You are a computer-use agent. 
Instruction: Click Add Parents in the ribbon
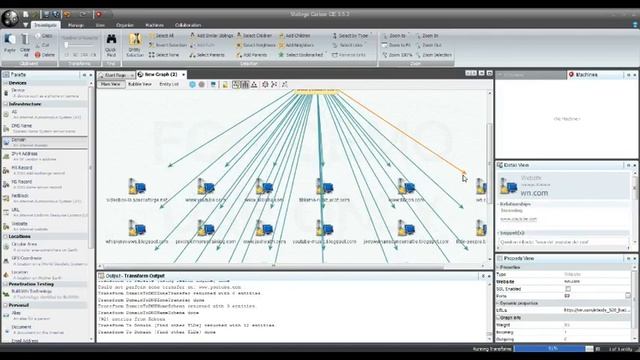pyautogui.click(x=252, y=55)
